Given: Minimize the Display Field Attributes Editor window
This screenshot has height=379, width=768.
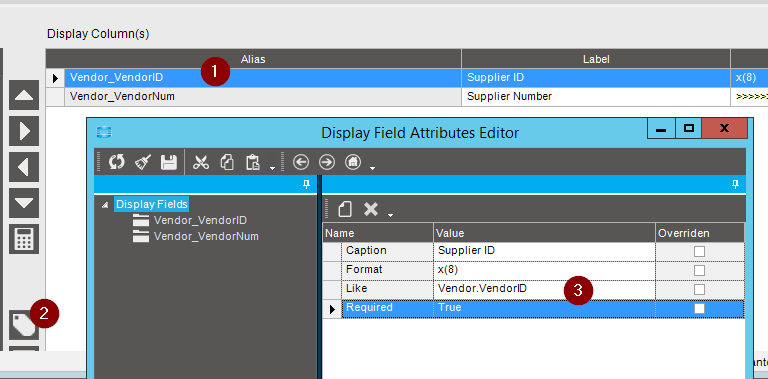Looking at the screenshot, I should [x=661, y=129].
